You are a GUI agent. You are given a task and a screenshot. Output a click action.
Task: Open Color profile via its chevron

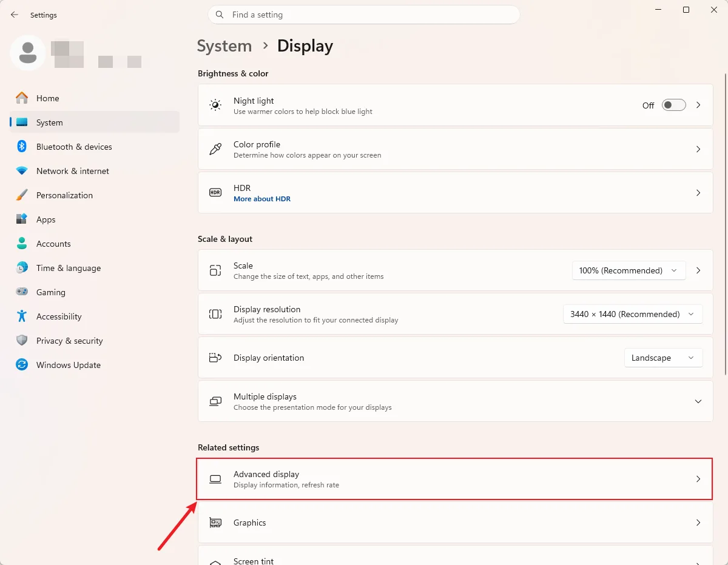pyautogui.click(x=698, y=149)
